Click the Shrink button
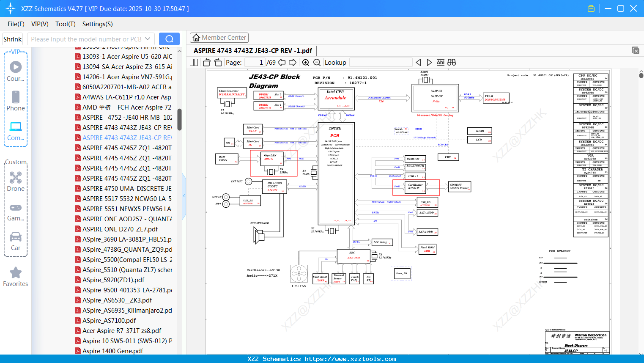 coord(13,39)
